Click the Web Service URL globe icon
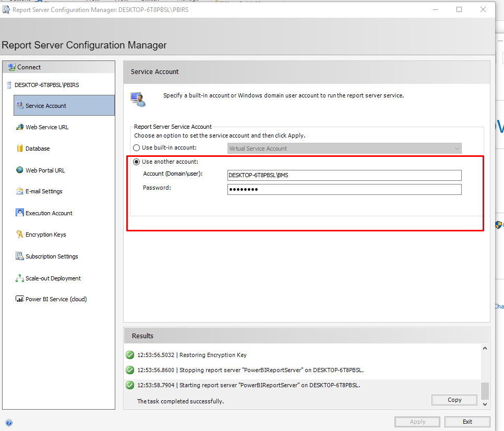The image size is (504, 431). (x=20, y=127)
